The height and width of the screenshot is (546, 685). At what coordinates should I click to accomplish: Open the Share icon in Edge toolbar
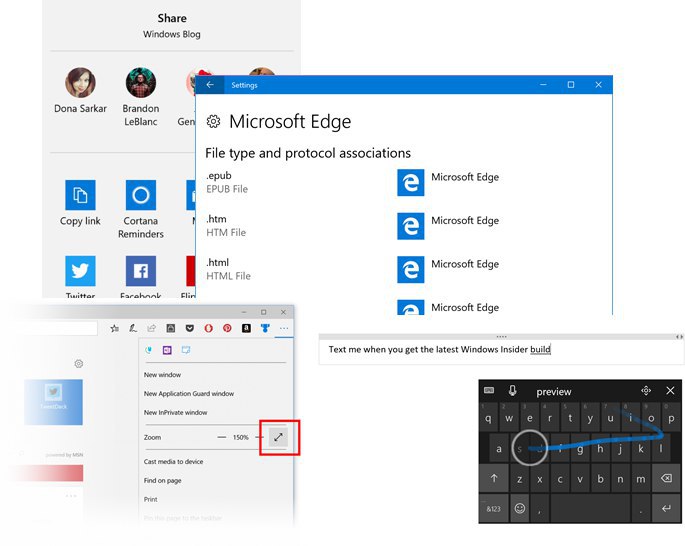(152, 328)
